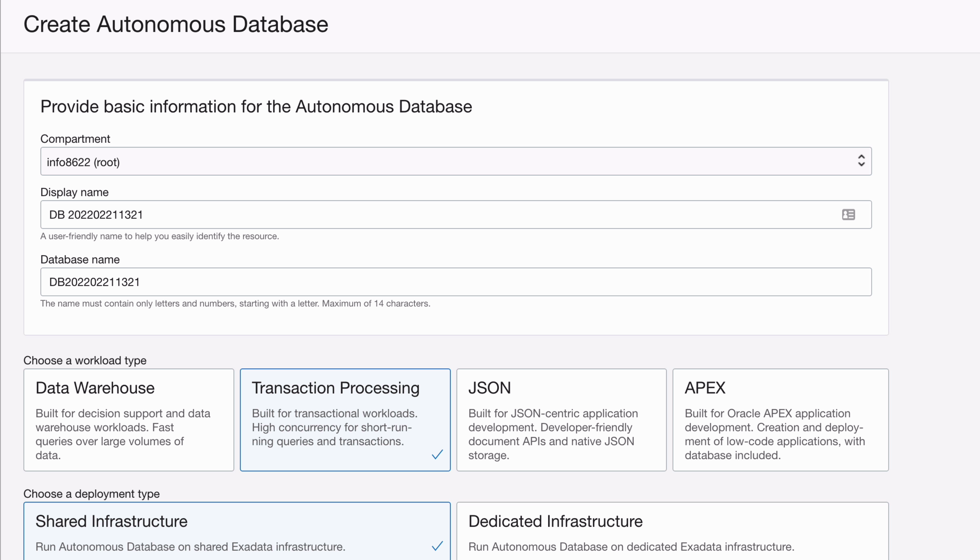The image size is (980, 560).
Task: Click the Dedicated Infrastructure description text
Action: tap(631, 547)
